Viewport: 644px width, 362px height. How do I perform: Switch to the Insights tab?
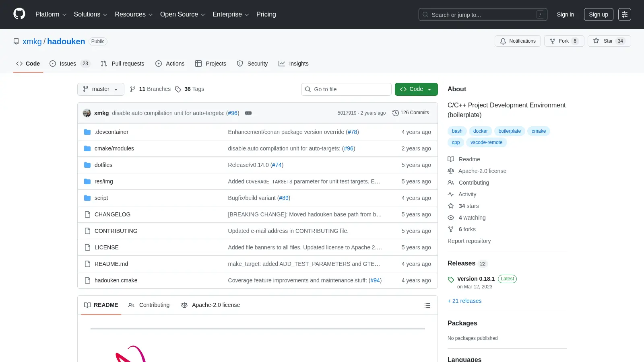pos(293,64)
